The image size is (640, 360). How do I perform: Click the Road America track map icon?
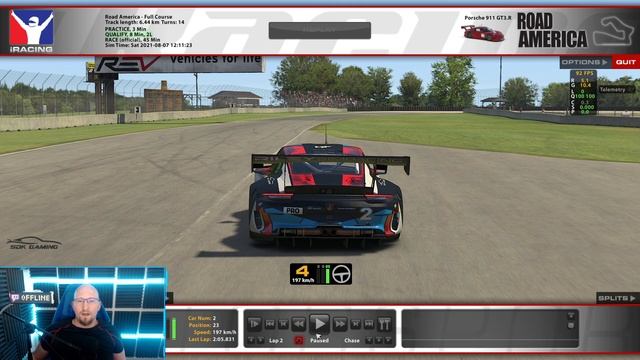point(613,31)
